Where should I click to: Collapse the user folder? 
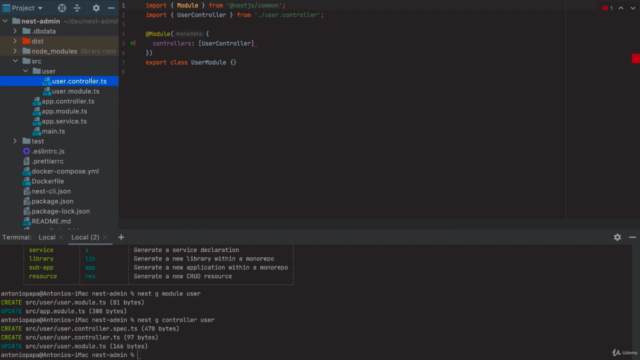click(25, 71)
